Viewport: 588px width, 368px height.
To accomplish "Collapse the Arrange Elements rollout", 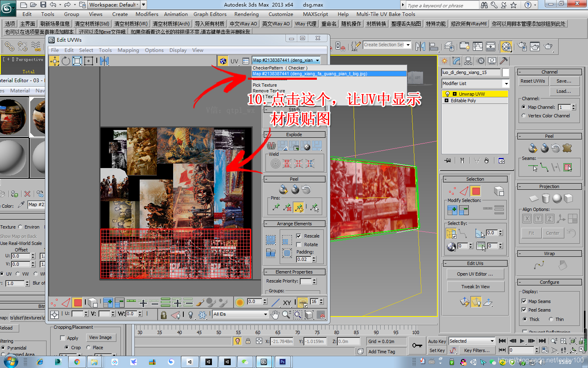I will [x=265, y=224].
